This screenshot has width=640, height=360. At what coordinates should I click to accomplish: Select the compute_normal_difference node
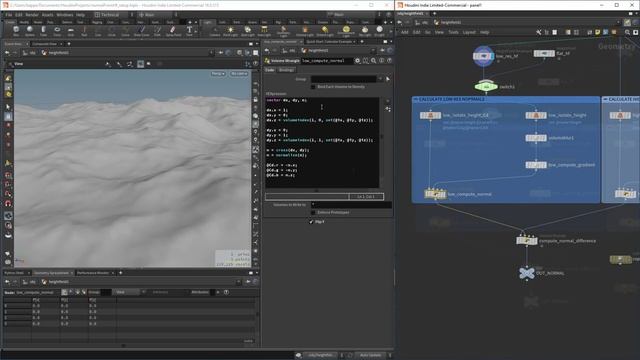(527, 240)
